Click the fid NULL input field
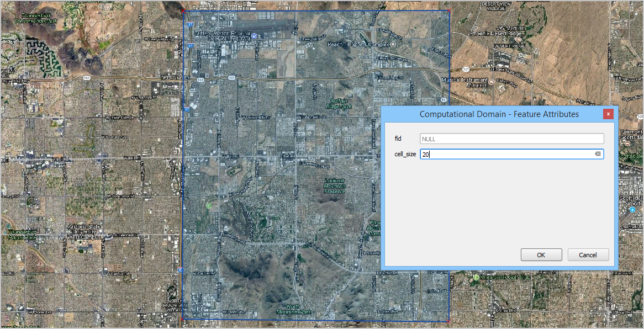This screenshot has height=329, width=644. [511, 139]
